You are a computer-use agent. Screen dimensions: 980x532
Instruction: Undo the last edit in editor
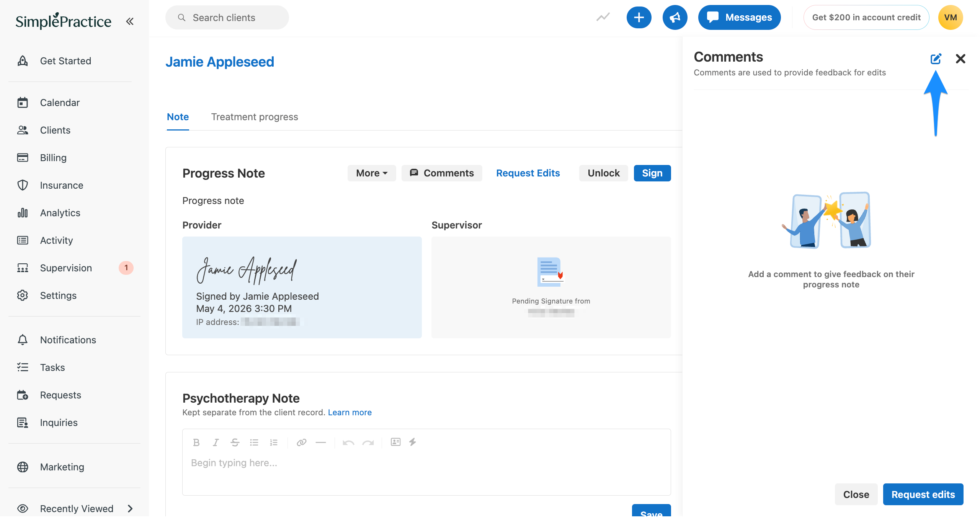[x=348, y=442]
